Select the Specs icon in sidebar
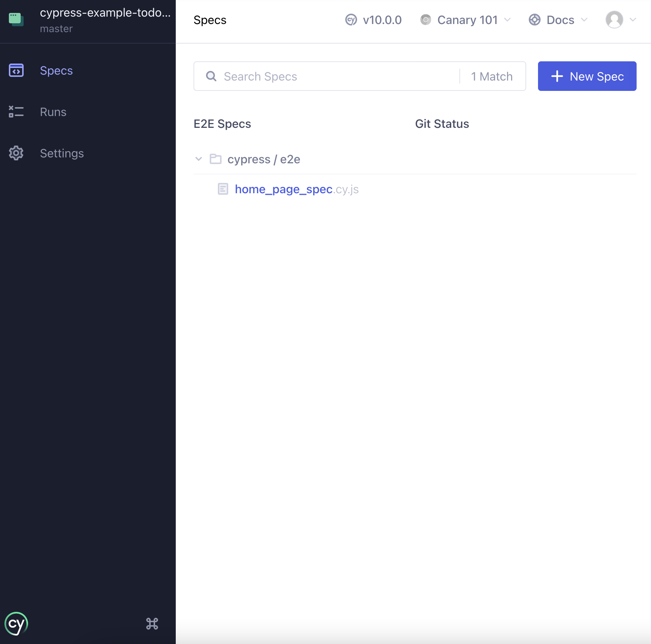 16,71
